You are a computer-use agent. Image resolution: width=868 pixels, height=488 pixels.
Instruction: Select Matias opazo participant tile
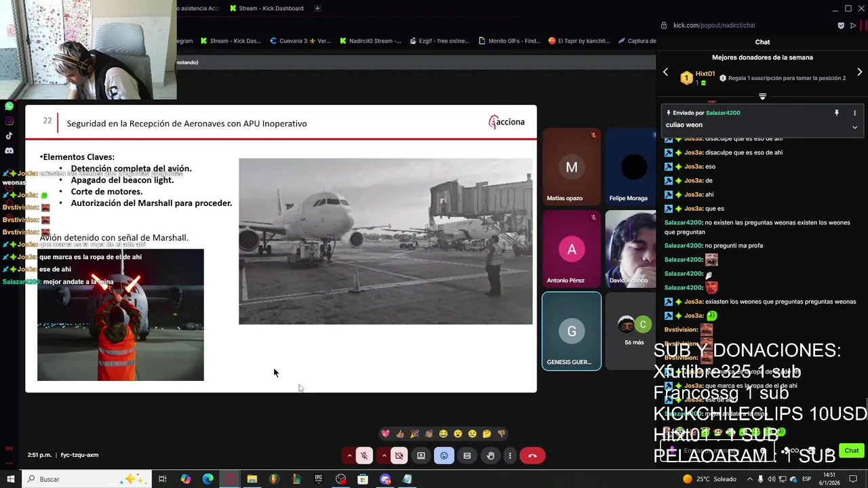coord(572,167)
